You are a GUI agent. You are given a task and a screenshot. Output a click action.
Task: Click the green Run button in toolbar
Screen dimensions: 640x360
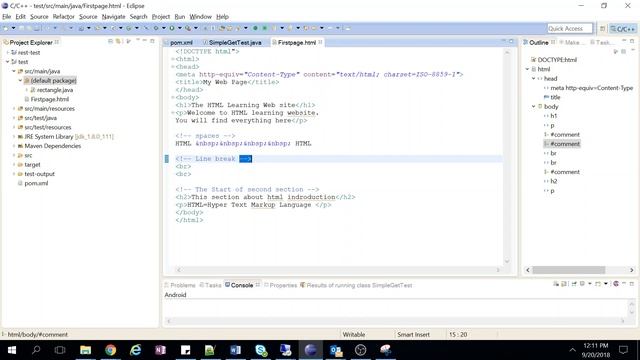coord(172,28)
